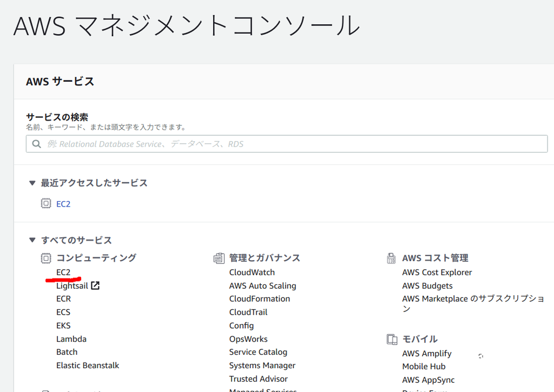This screenshot has width=554, height=392.
Task: Collapse the 最近アクセスしたサービス section
Action: coord(32,183)
